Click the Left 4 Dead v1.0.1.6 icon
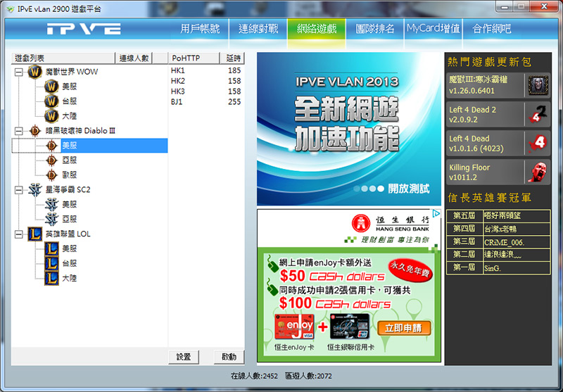This screenshot has height=392, width=563. [x=537, y=143]
